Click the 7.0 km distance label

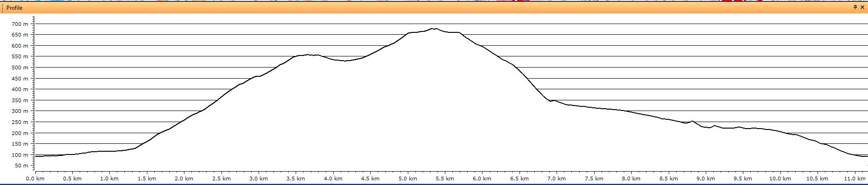pos(557,179)
